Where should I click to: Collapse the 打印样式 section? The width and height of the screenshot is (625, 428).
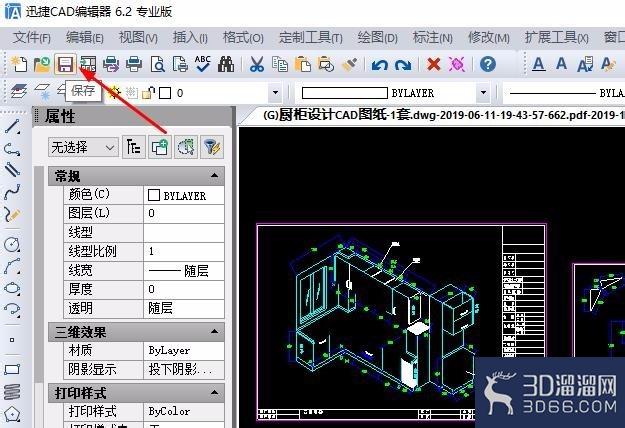click(x=214, y=393)
